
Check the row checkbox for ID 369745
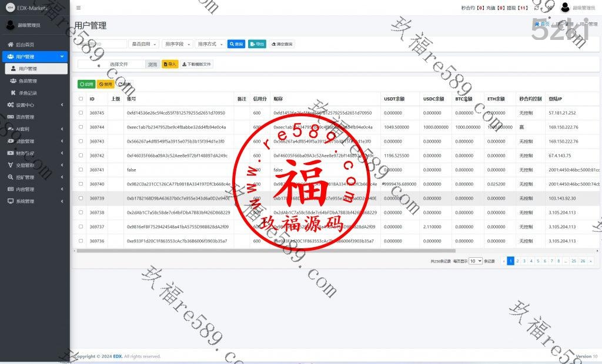tap(81, 113)
